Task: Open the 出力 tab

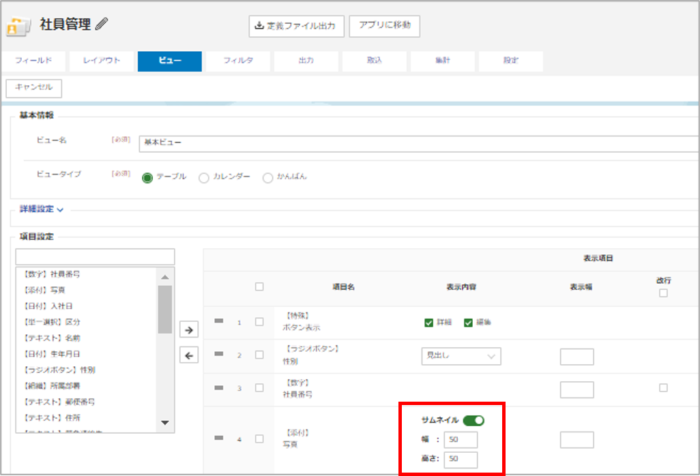Action: tap(306, 61)
